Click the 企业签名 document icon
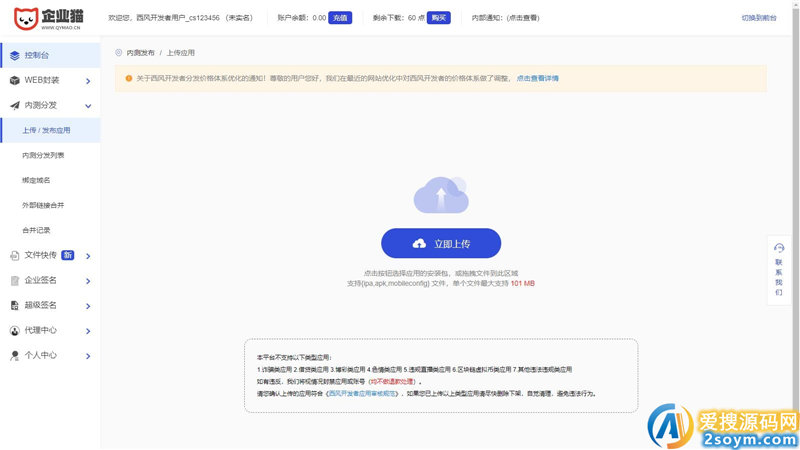Image resolution: width=800 pixels, height=450 pixels. pos(14,280)
